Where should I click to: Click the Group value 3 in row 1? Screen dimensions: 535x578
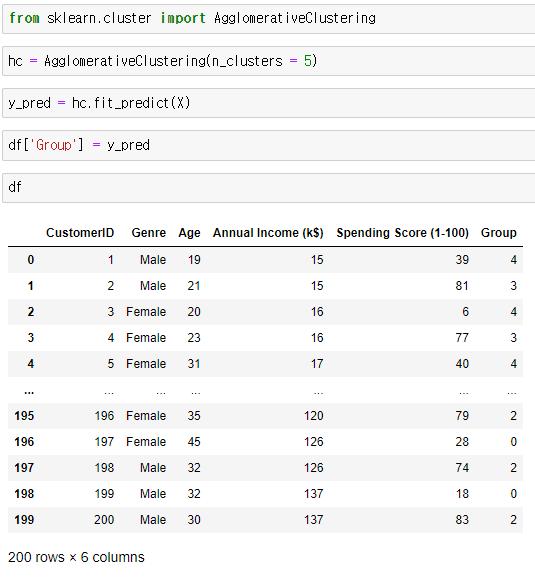point(514,286)
